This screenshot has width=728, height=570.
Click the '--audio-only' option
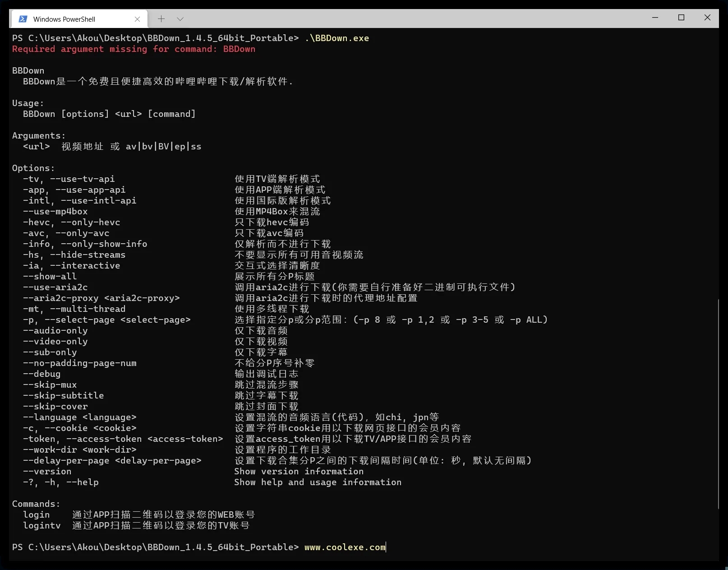point(55,330)
